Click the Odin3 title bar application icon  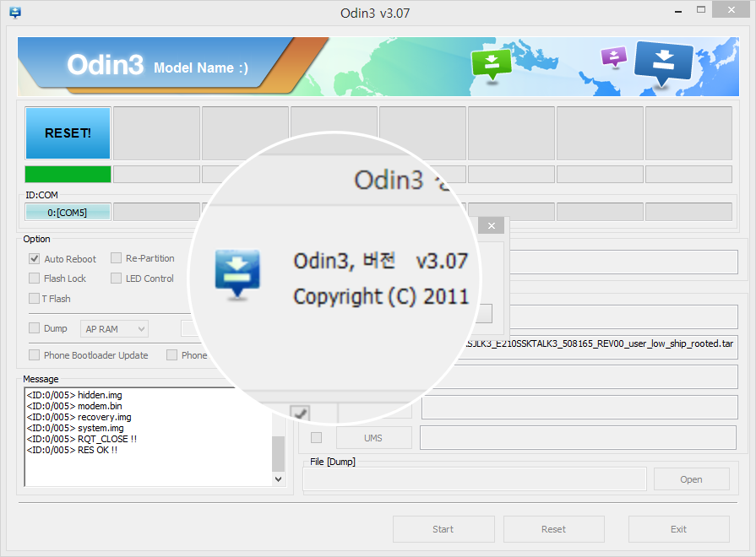14,13
